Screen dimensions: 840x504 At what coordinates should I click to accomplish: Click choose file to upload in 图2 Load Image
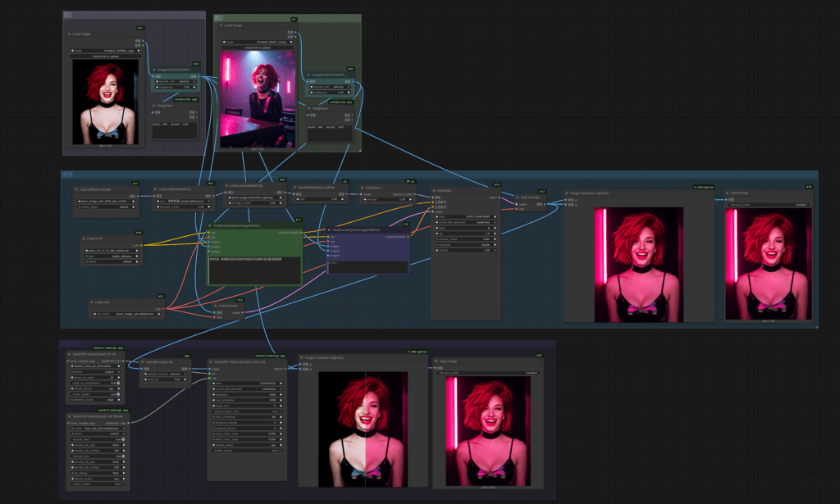[x=257, y=48]
